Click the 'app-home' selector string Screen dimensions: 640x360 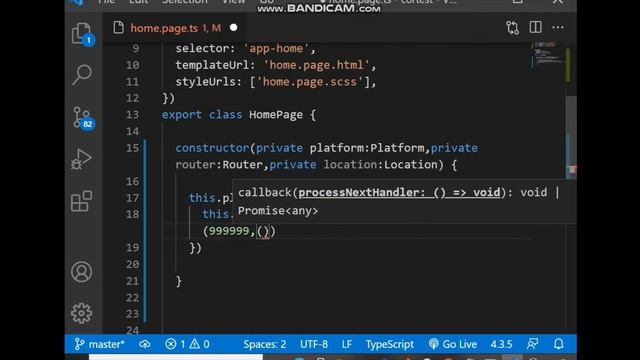[x=276, y=48]
